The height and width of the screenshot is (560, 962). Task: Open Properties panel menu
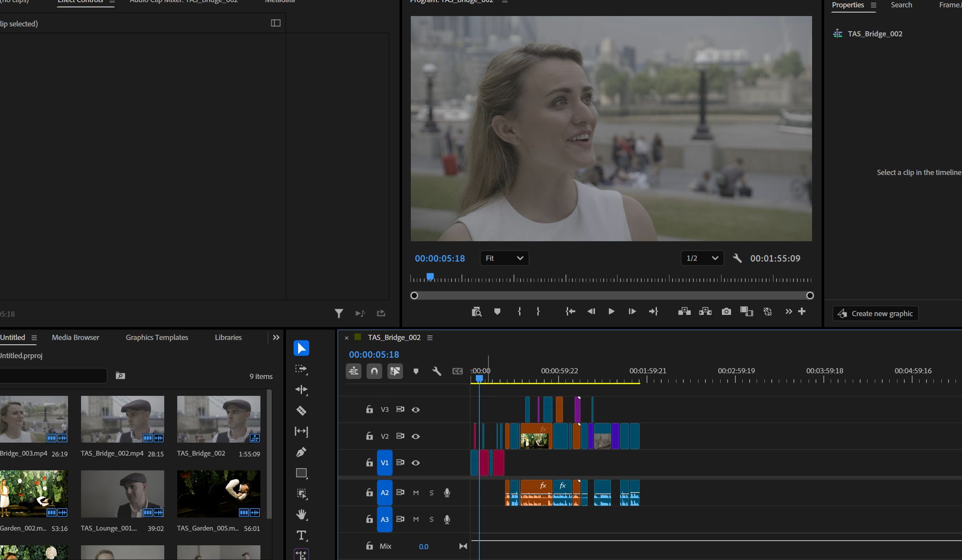tap(873, 5)
